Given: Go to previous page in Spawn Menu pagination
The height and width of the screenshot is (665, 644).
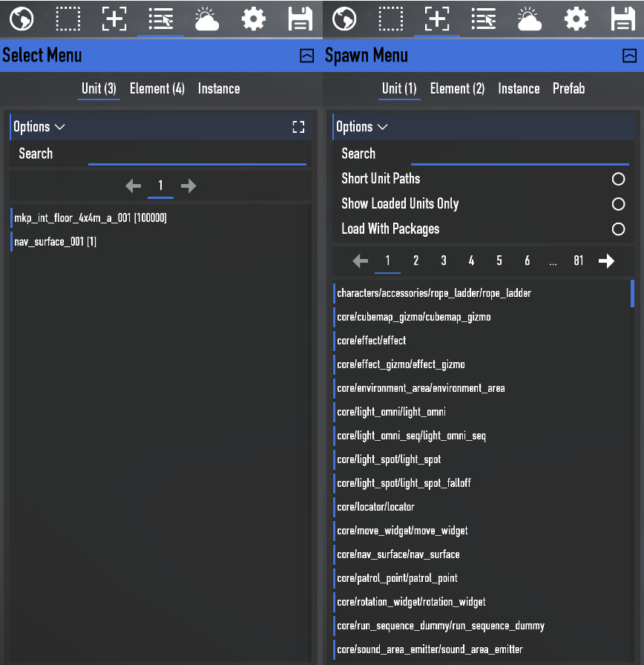Looking at the screenshot, I should click(361, 261).
